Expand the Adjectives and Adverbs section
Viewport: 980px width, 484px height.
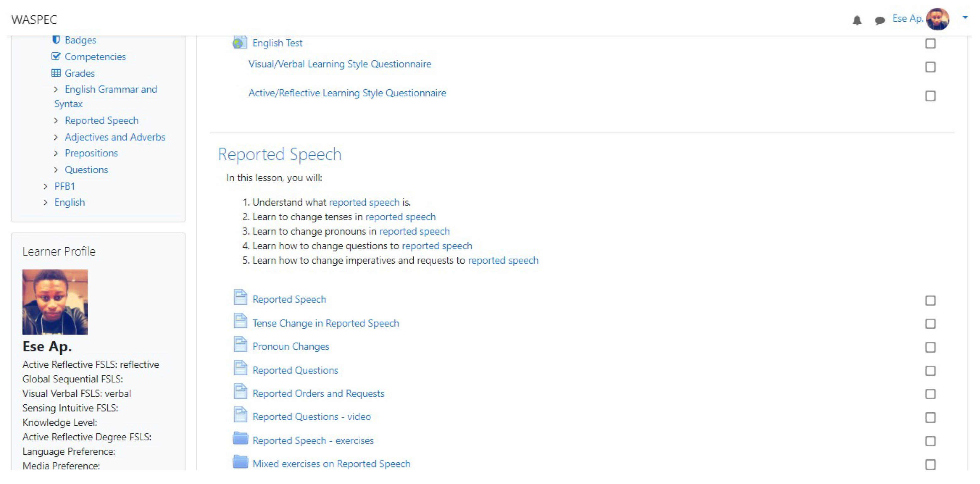click(56, 137)
